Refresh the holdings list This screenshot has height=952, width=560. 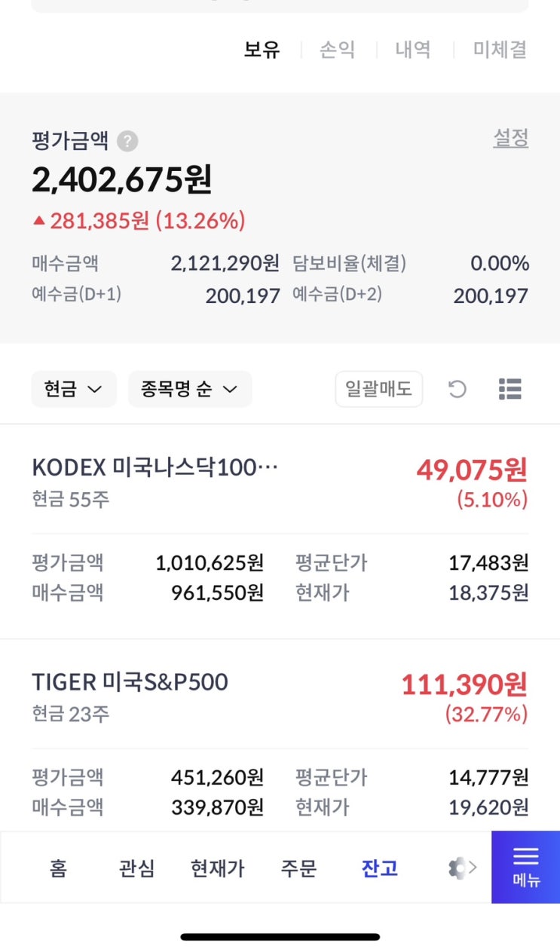[457, 389]
